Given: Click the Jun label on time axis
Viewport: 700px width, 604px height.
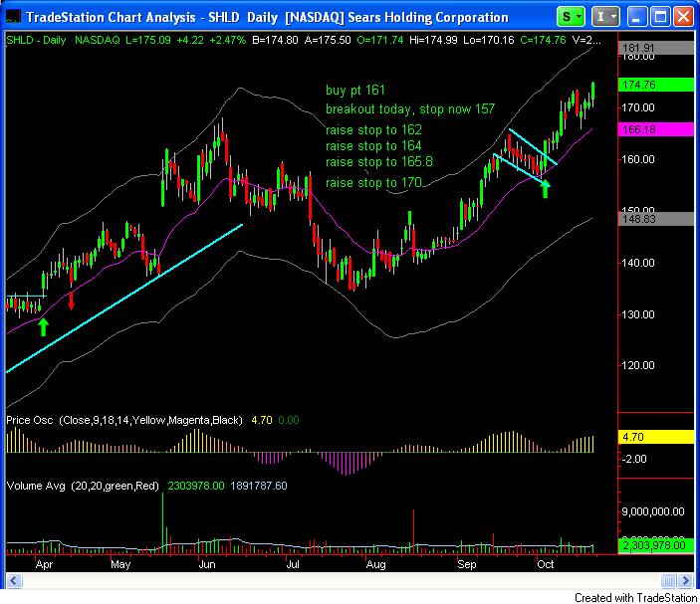Looking at the screenshot, I should pyautogui.click(x=207, y=564).
